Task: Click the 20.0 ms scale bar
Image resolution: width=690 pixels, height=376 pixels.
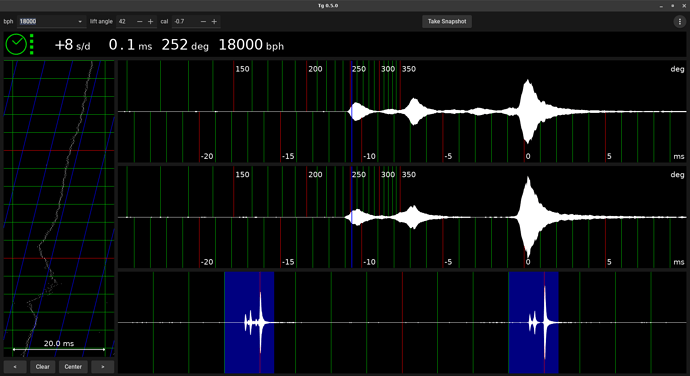Action: coord(59,349)
